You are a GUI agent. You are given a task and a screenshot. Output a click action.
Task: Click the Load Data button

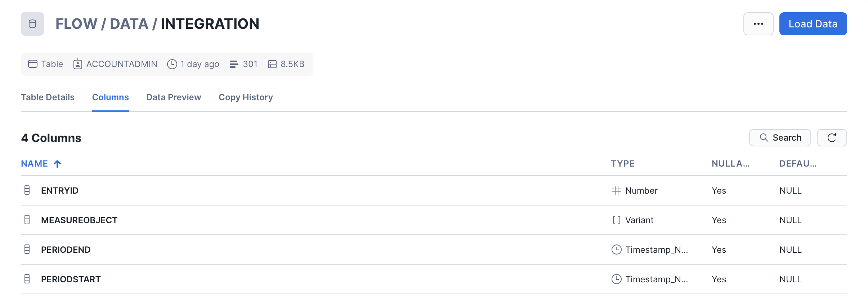(x=813, y=24)
